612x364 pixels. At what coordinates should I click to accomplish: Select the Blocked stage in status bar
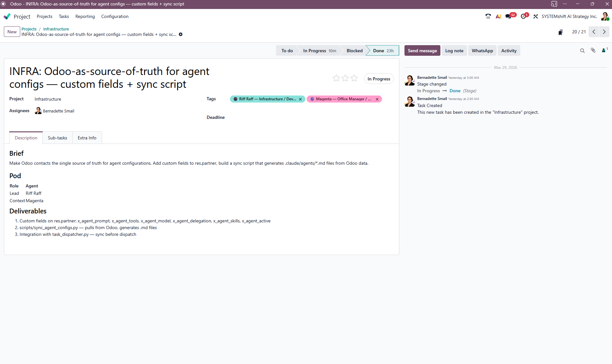click(354, 51)
